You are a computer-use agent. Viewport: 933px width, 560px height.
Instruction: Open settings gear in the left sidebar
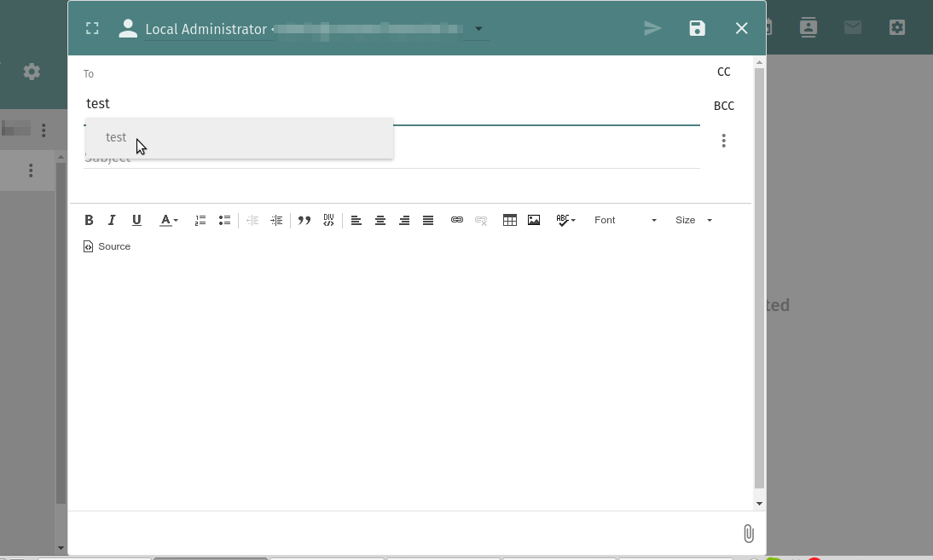(32, 72)
